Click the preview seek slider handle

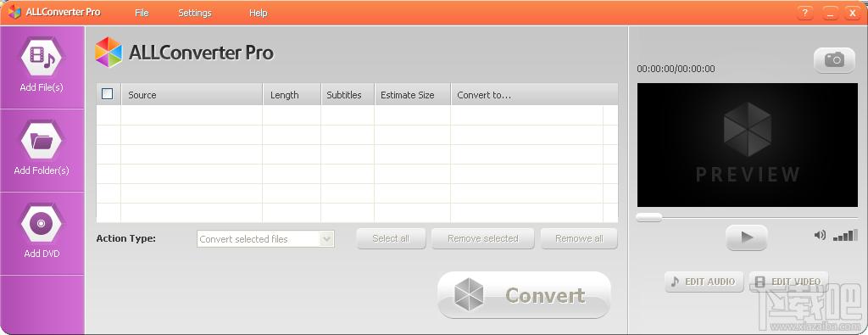pos(648,217)
